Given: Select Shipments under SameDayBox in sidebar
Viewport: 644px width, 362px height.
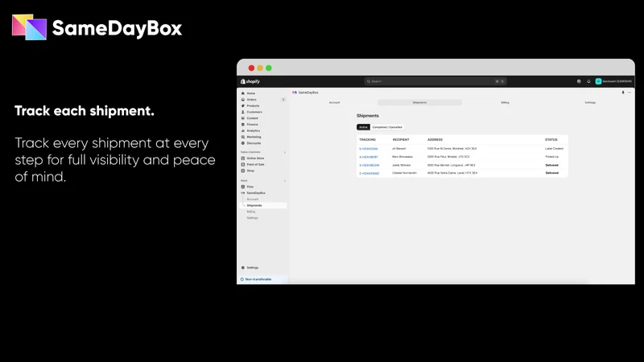Looking at the screenshot, I should (263, 205).
